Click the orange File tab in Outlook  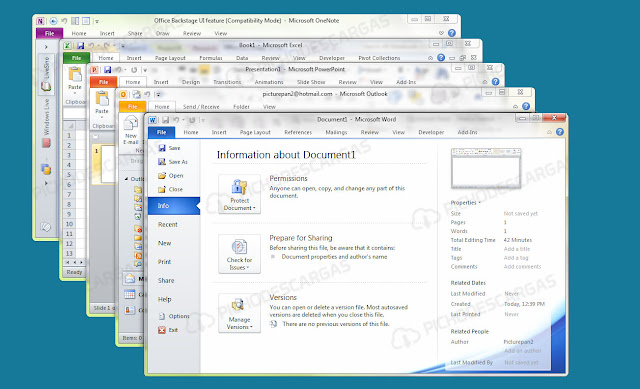pos(133,107)
